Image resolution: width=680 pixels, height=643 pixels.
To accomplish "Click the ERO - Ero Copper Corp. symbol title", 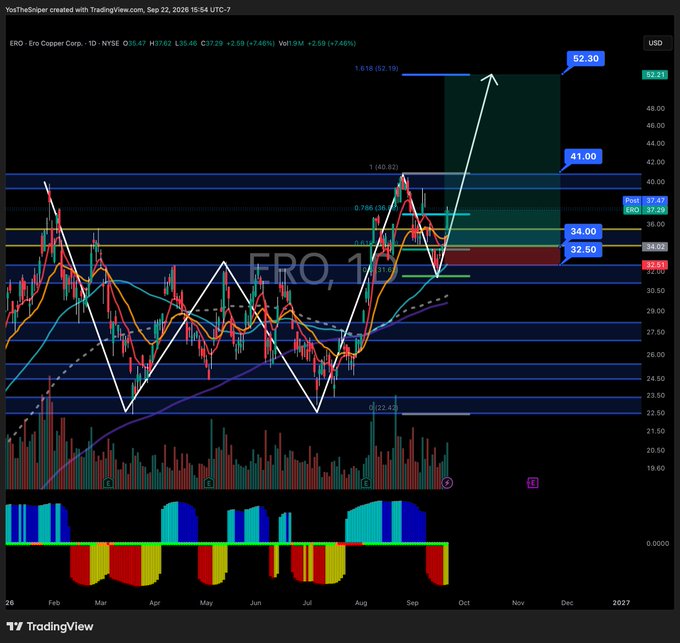I will pyautogui.click(x=46, y=43).
